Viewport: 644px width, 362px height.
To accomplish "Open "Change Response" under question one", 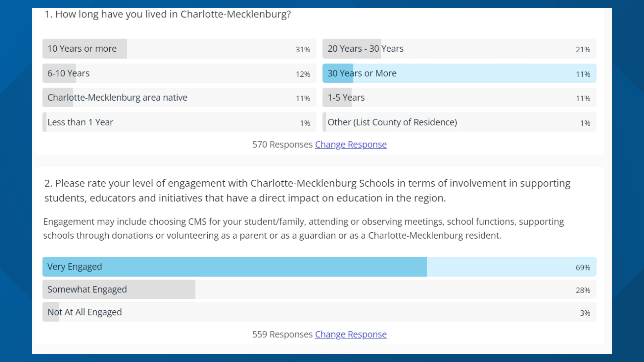I will pyautogui.click(x=351, y=144).
